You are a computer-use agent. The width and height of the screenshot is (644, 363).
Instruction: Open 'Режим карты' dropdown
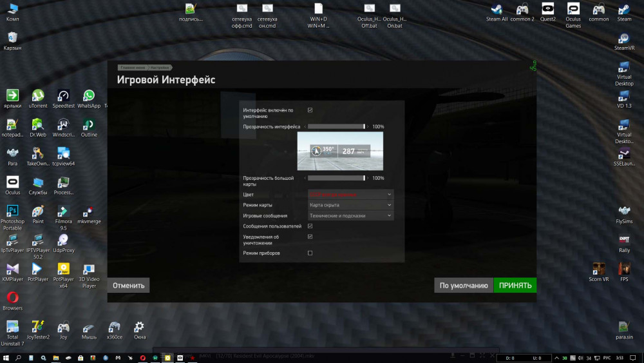[350, 205]
